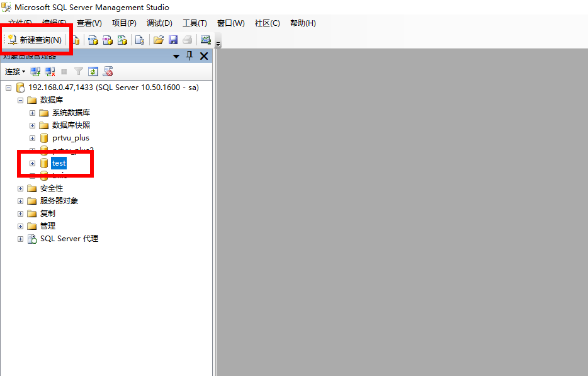The height and width of the screenshot is (376, 588).
Task: Click the Filter funnel icon
Action: tap(78, 71)
